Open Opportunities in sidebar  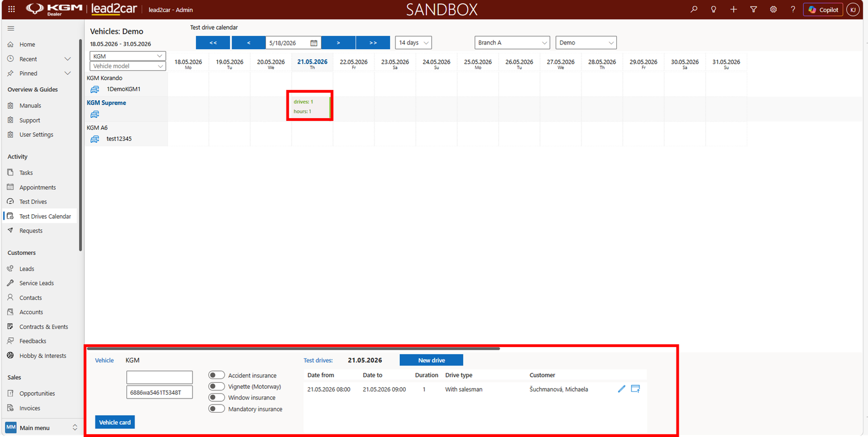(x=37, y=394)
